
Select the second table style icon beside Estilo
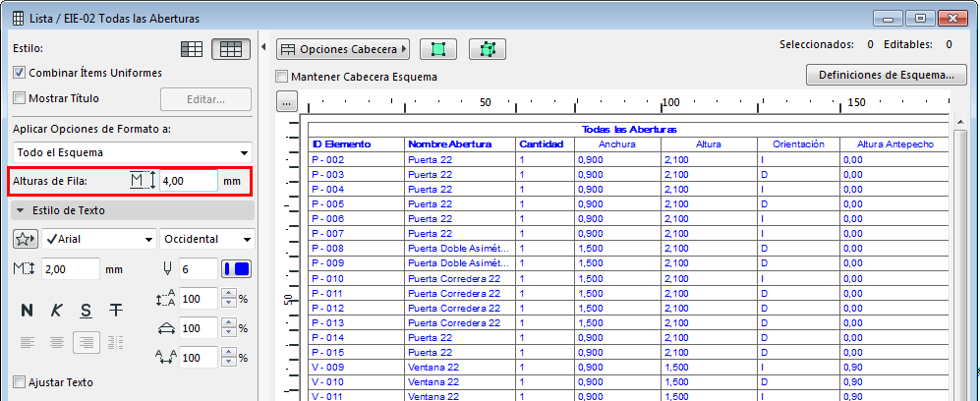pos(231,49)
